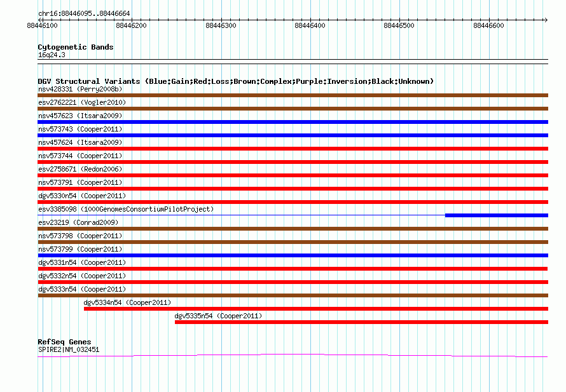Viewport: 566px width, 392px height.
Task: Select the nsv573791 (Cooper2011) red bar
Action: [x=293, y=189]
